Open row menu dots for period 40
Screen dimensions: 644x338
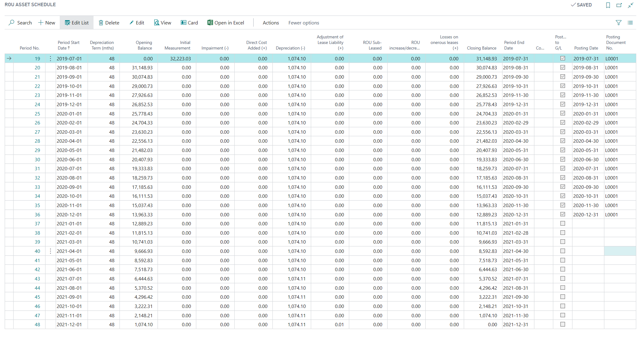(x=50, y=251)
